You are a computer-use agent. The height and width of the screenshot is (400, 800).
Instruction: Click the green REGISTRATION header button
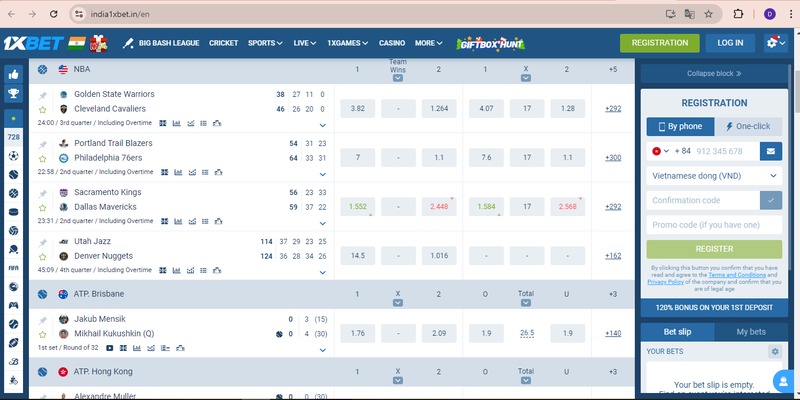(x=660, y=43)
